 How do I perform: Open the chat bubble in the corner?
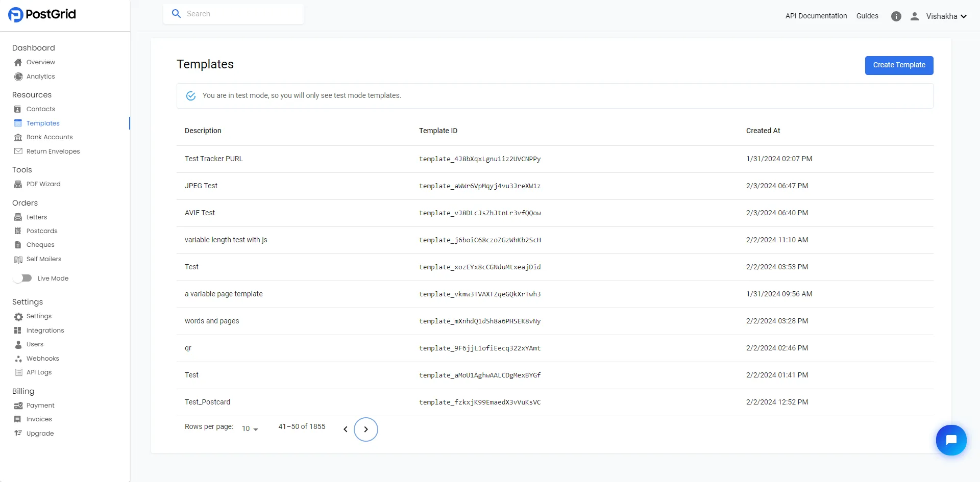pos(951,440)
